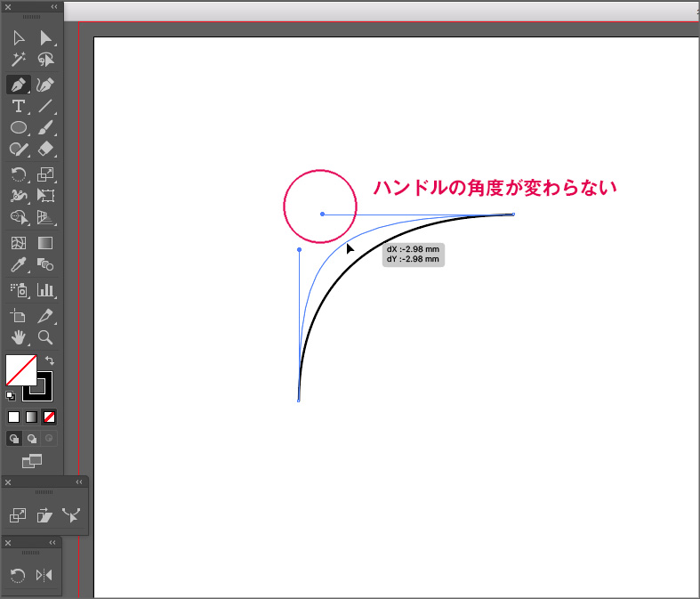Apply solid Color mode button
700x599 pixels.
tap(14, 417)
